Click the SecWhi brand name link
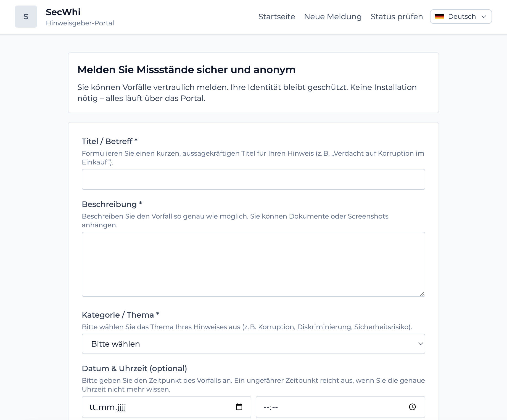The width and height of the screenshot is (507, 420). (63, 12)
